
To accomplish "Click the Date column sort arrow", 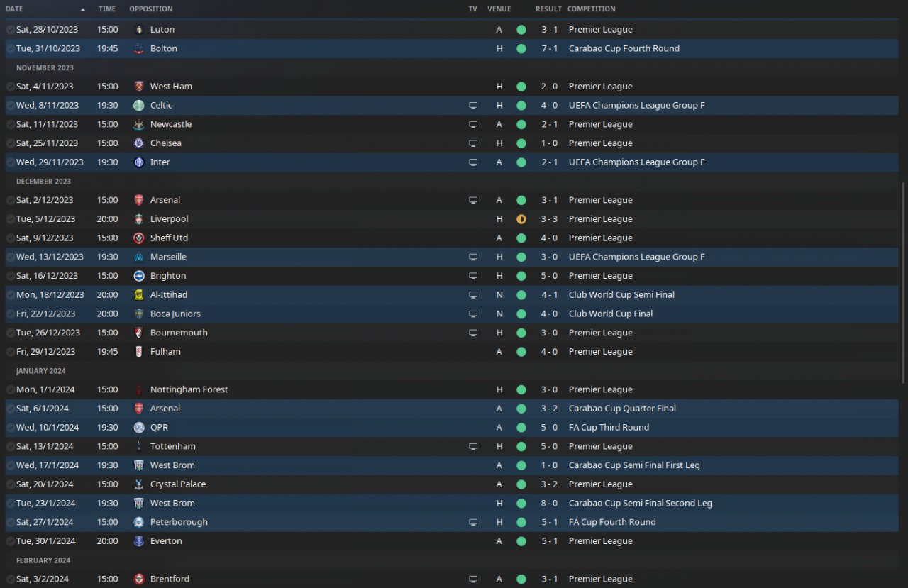I will [x=83, y=9].
